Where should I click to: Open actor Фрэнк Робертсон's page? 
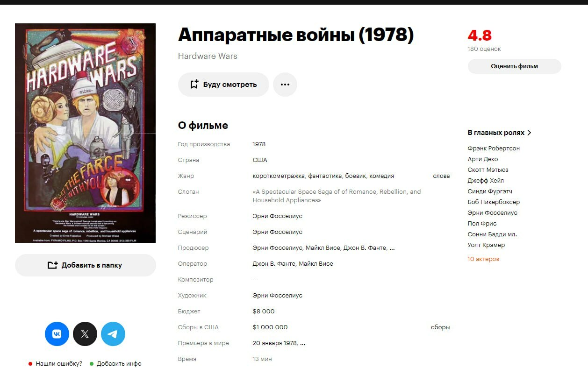(494, 149)
